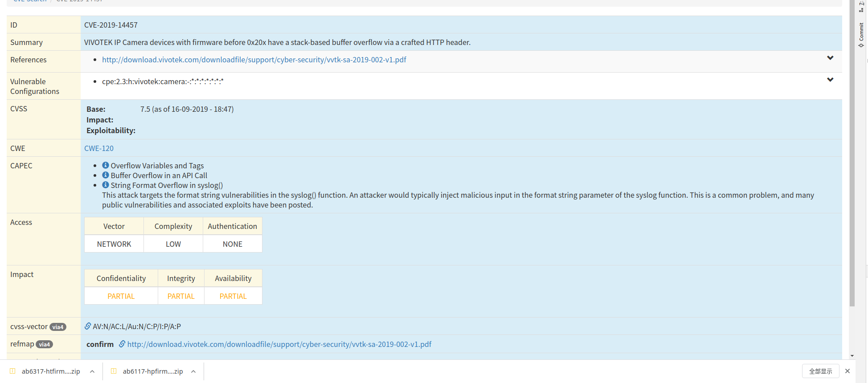Open ab6317-htfirm....zip download item
The height and width of the screenshot is (383, 868).
pyautogui.click(x=51, y=371)
